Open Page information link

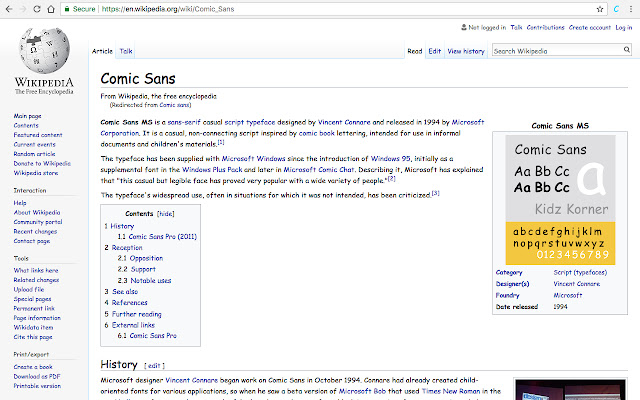pyautogui.click(x=37, y=318)
